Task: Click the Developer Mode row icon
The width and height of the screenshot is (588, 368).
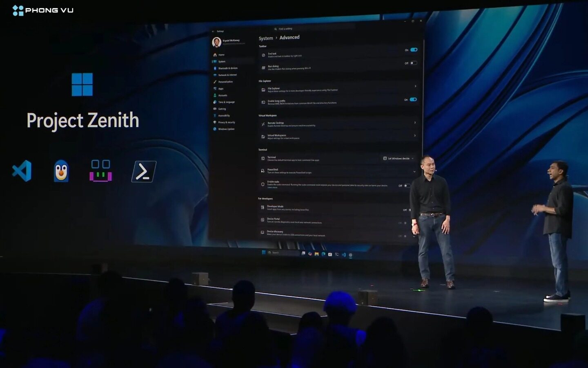Action: [263, 207]
